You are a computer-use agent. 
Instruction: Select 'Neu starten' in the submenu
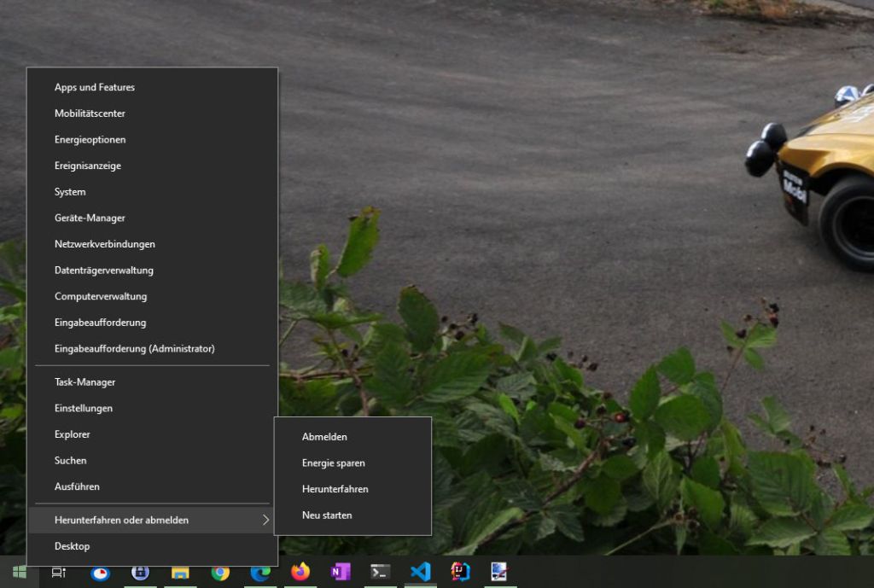327,515
